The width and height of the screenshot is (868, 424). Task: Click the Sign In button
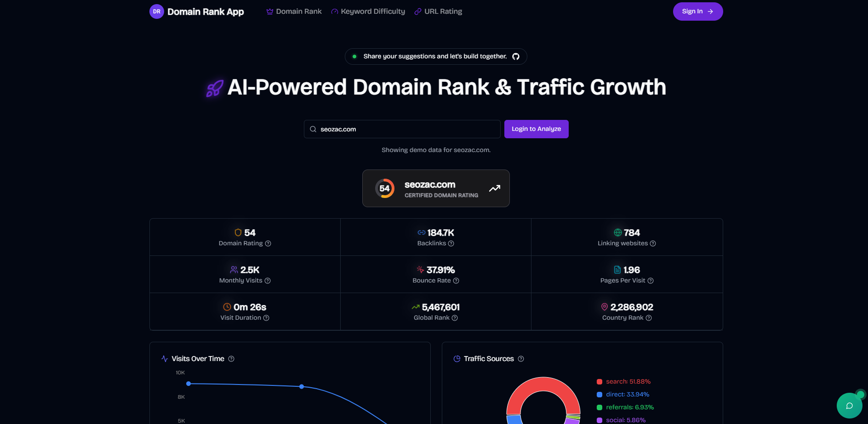(x=697, y=11)
